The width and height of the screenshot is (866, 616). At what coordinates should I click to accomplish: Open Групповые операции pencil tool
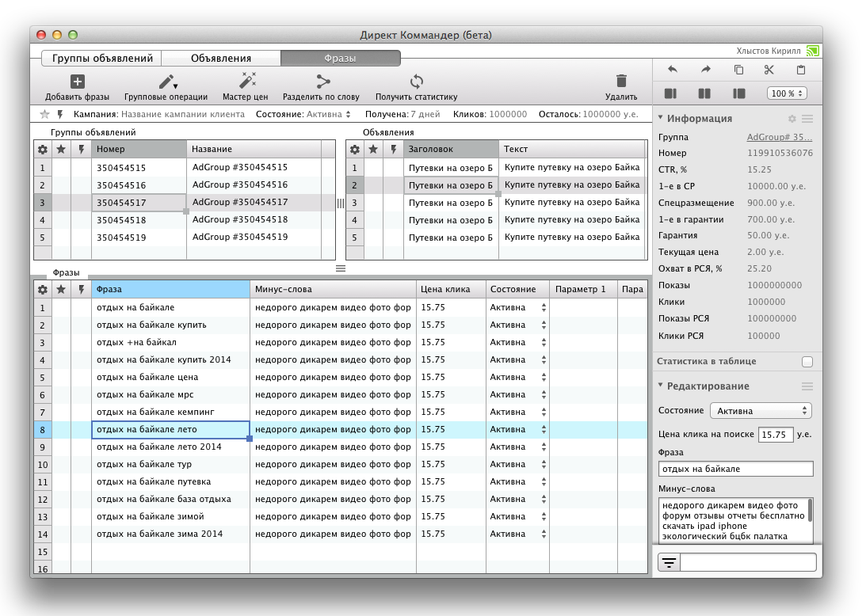pyautogui.click(x=166, y=82)
